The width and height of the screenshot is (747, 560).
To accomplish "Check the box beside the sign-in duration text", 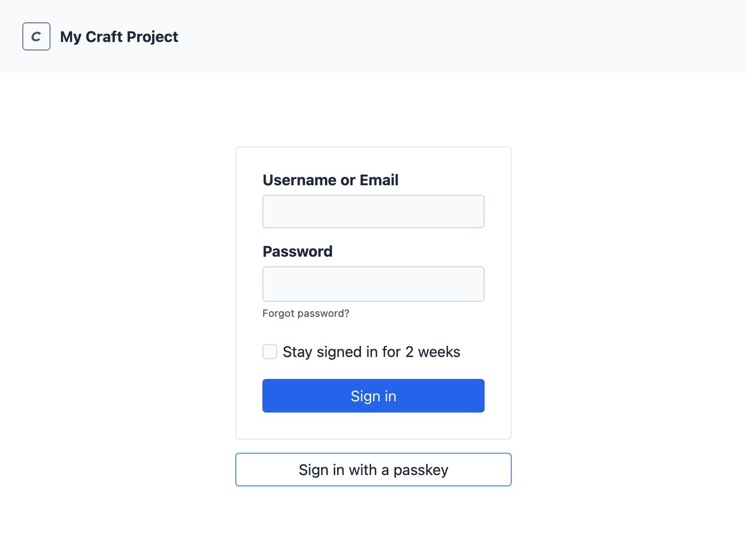I will tap(269, 351).
